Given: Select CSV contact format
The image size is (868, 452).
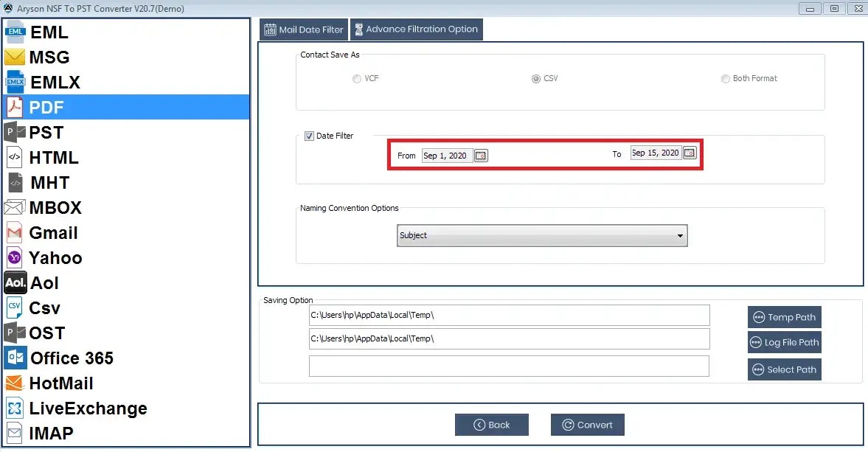Looking at the screenshot, I should click(536, 79).
